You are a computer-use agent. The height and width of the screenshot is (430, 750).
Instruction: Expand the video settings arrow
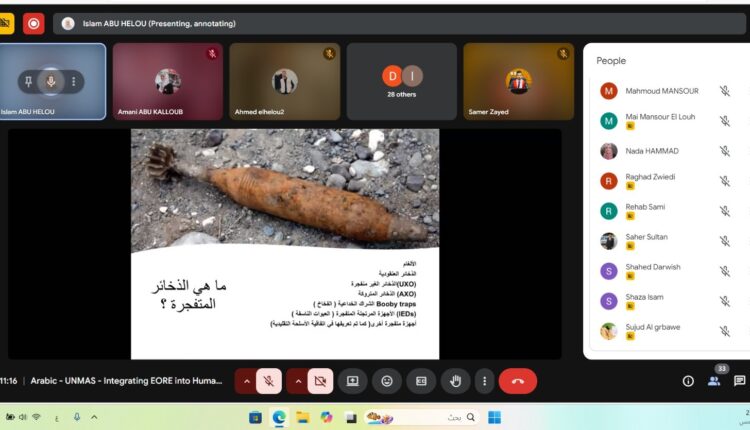(296, 381)
